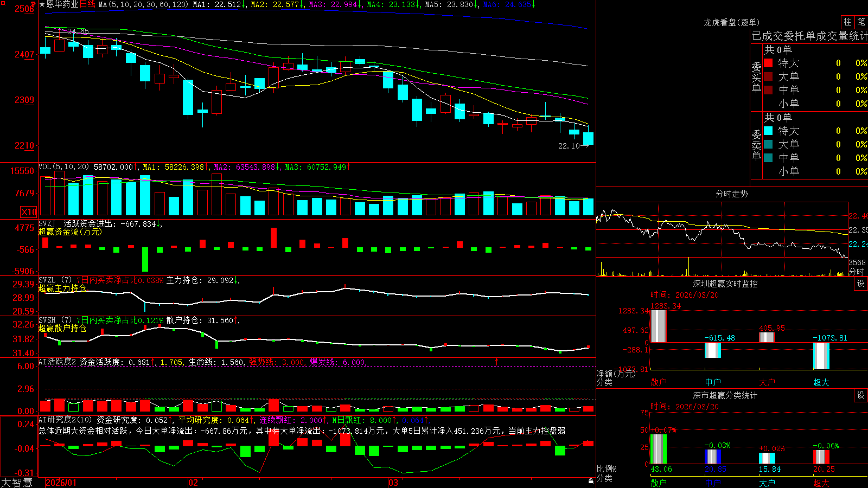The image size is (868, 488).
Task: Click the 03 month marker on date axis
Action: pyautogui.click(x=393, y=483)
